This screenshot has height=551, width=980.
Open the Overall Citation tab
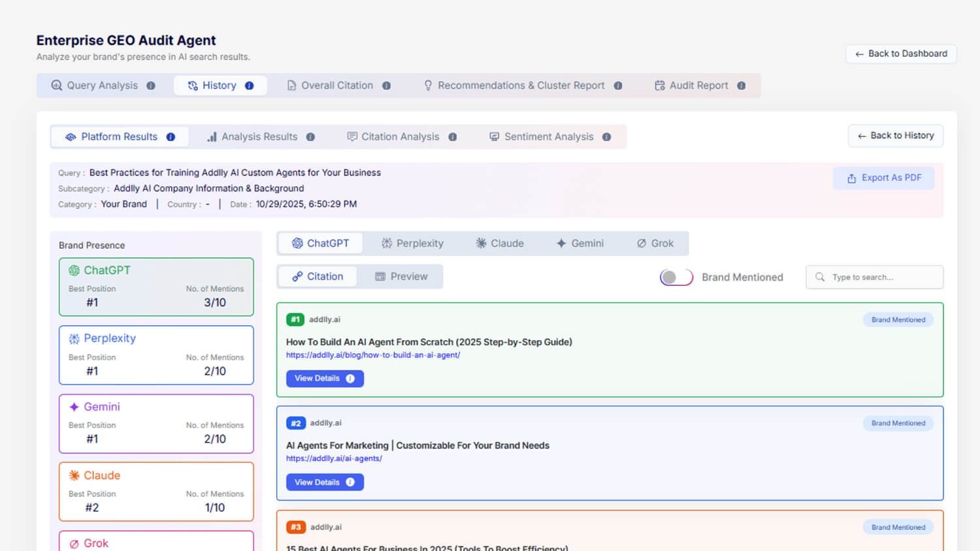338,86
